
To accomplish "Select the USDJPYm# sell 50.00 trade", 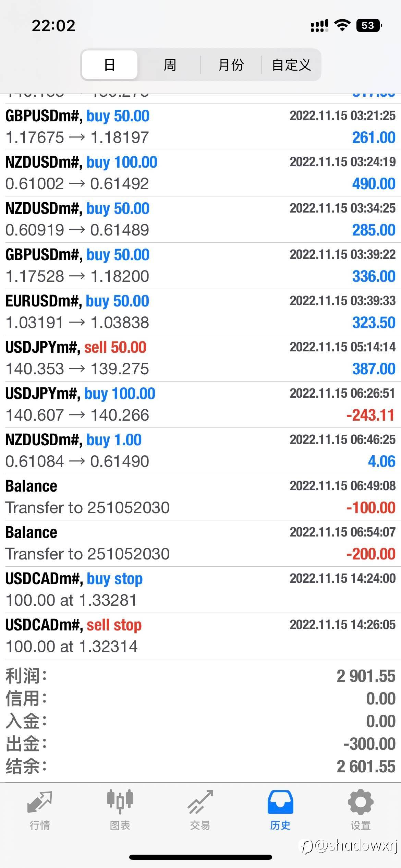I will pyautogui.click(x=200, y=358).
